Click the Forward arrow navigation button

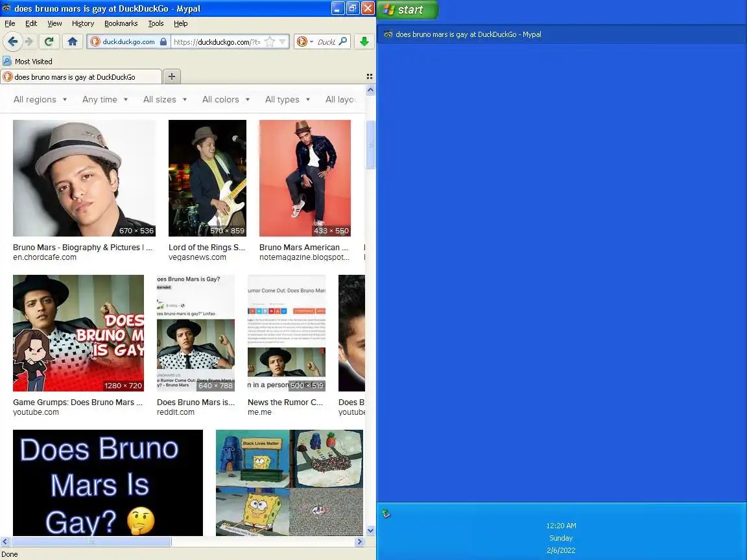pyautogui.click(x=30, y=42)
